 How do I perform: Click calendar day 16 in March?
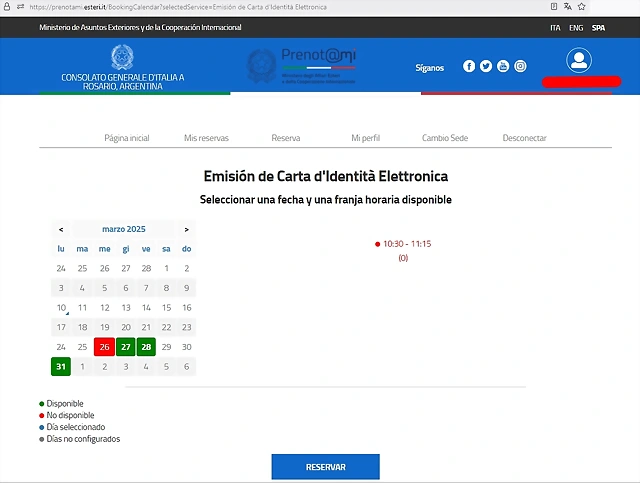[187, 308]
